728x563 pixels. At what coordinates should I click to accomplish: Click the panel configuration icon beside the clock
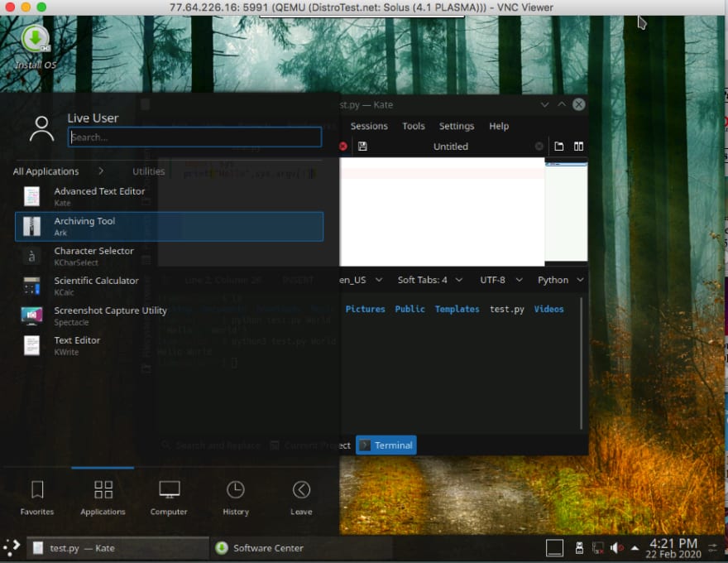pyautogui.click(x=712, y=548)
